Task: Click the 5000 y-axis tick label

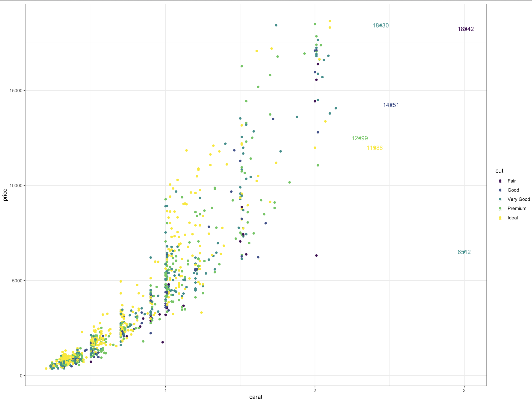Action: [17, 281]
